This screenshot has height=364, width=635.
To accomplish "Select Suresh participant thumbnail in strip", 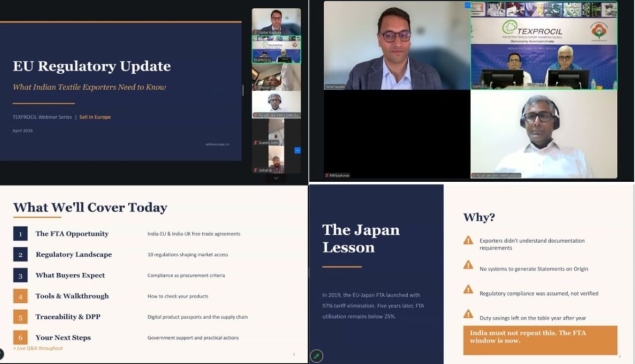I will coord(276,132).
